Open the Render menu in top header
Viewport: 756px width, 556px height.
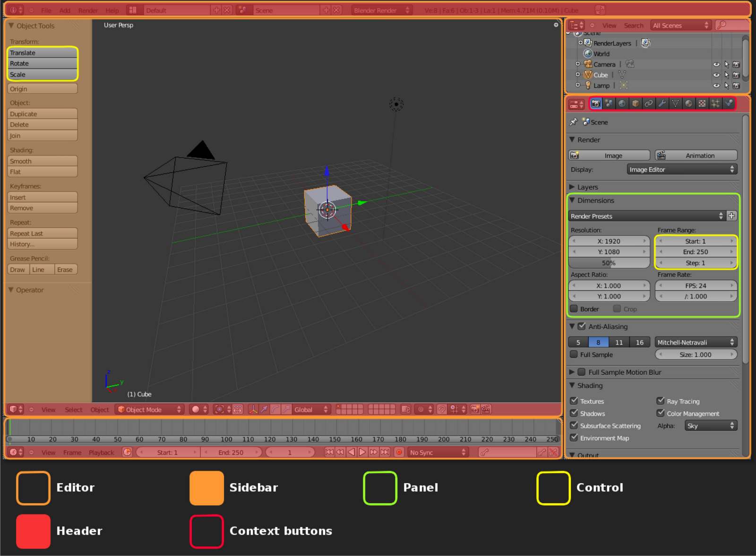pos(88,10)
